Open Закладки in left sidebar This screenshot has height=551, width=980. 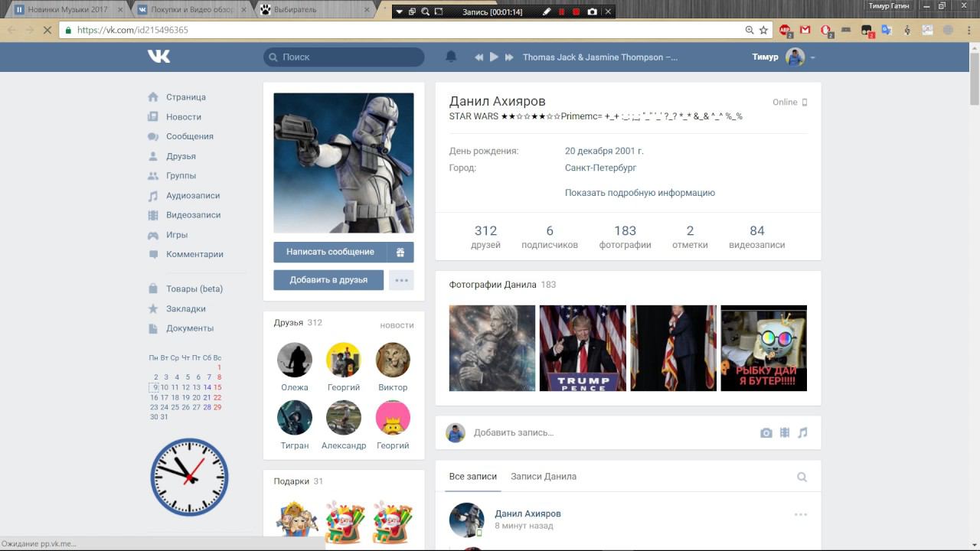click(x=186, y=308)
